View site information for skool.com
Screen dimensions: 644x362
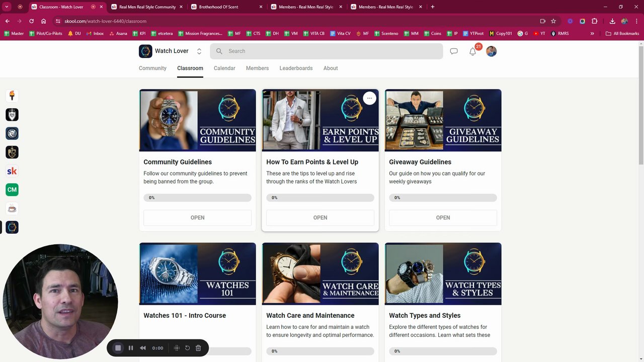click(58, 21)
